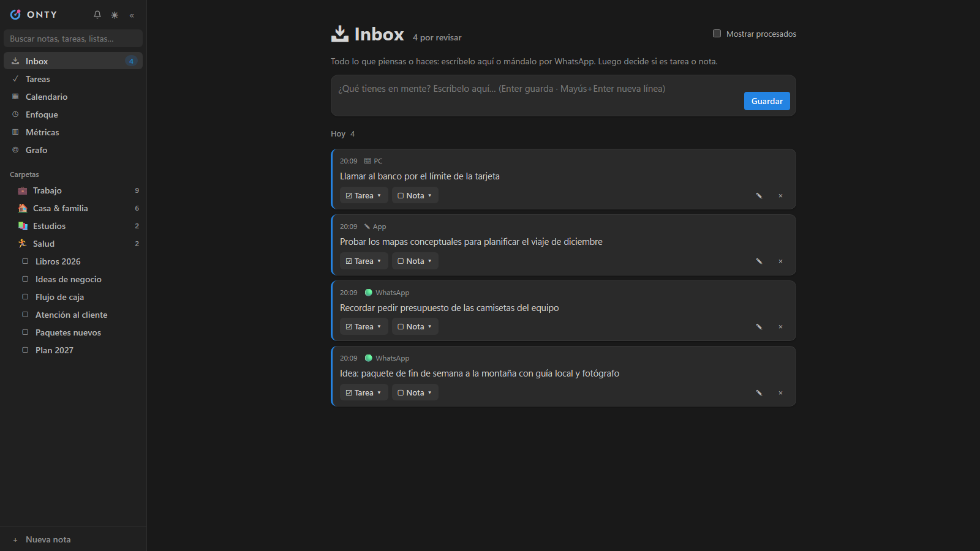980x551 pixels.
Task: Open the Flujo de caja note
Action: tap(73, 297)
